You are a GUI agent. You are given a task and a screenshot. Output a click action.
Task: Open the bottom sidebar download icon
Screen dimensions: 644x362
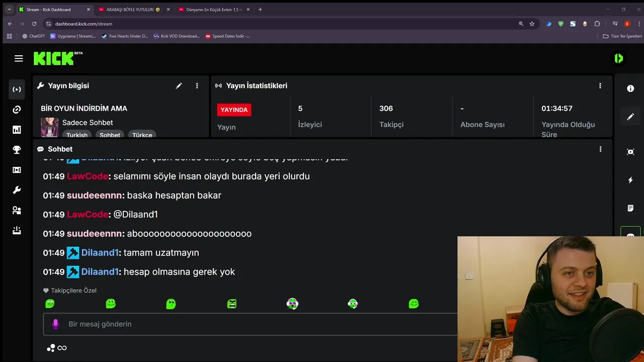click(x=17, y=230)
